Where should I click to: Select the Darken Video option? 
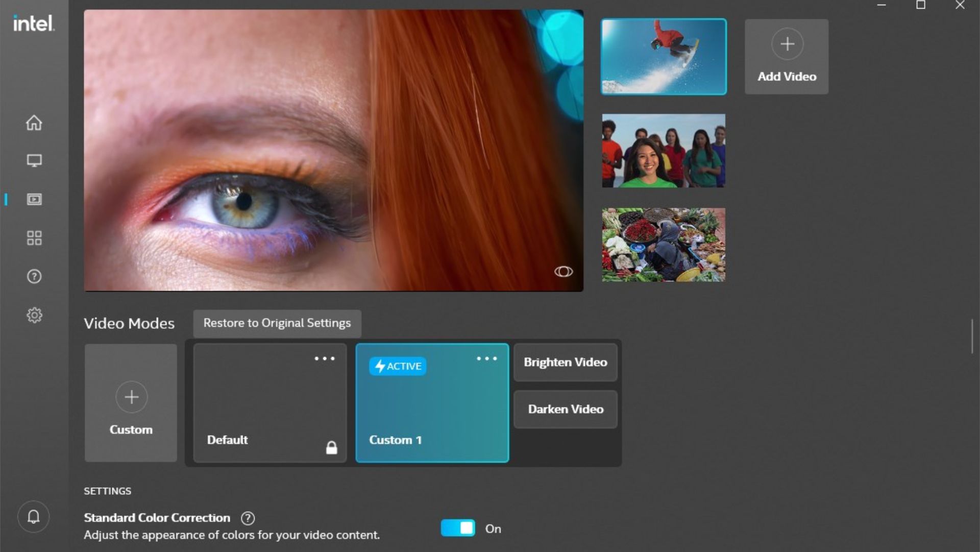pos(566,409)
